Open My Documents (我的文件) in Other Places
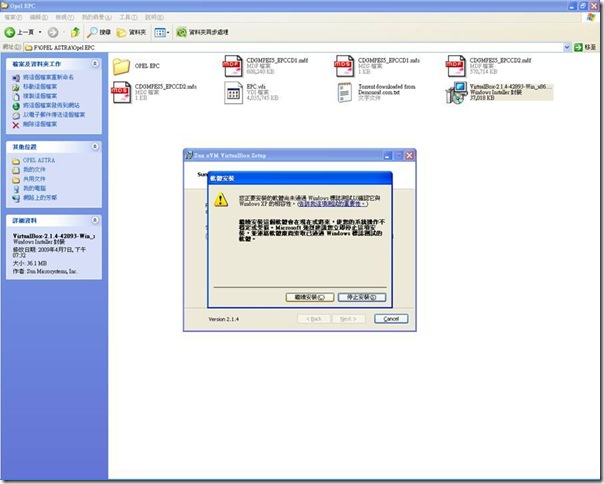 pos(34,170)
